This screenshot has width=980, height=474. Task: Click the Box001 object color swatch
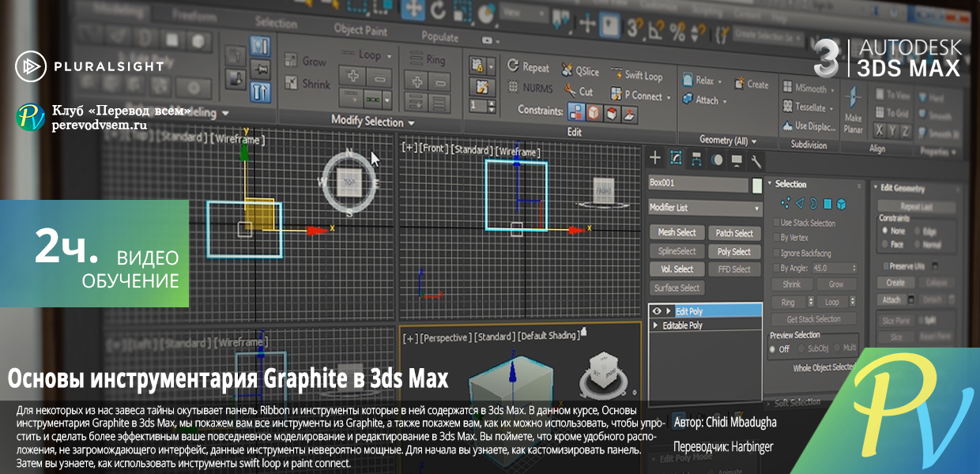pyautogui.click(x=757, y=186)
